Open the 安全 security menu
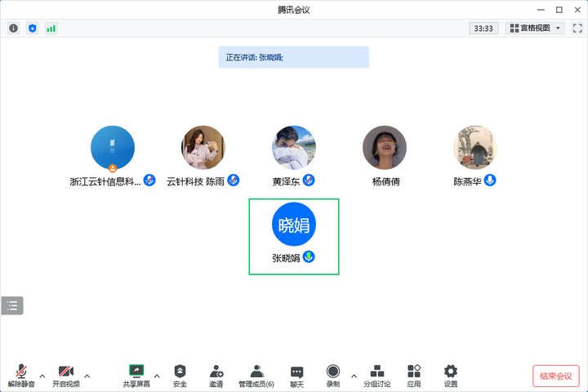Viewport: 588px width, 392px height. [180, 376]
